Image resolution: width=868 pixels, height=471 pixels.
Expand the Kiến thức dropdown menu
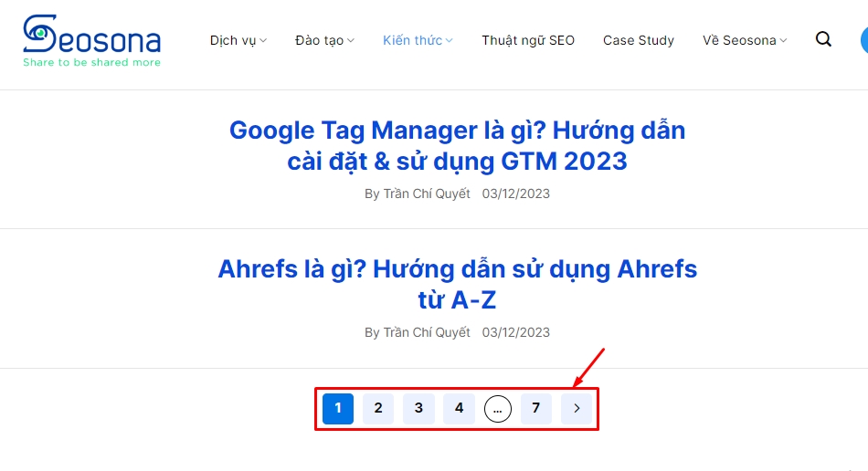[x=418, y=40]
